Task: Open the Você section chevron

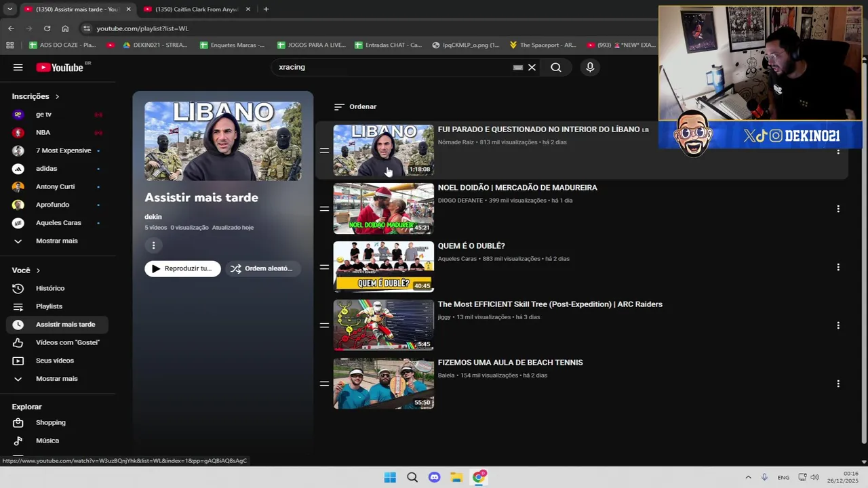Action: click(38, 270)
